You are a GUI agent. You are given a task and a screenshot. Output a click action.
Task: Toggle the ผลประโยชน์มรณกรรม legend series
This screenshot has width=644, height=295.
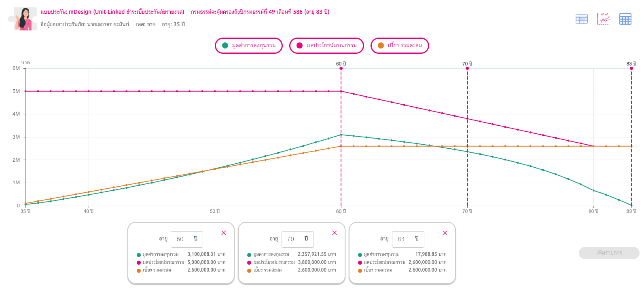pyautogui.click(x=326, y=46)
